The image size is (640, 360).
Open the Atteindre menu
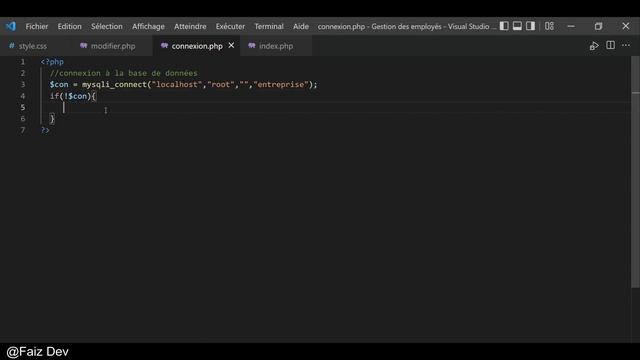coord(190,26)
